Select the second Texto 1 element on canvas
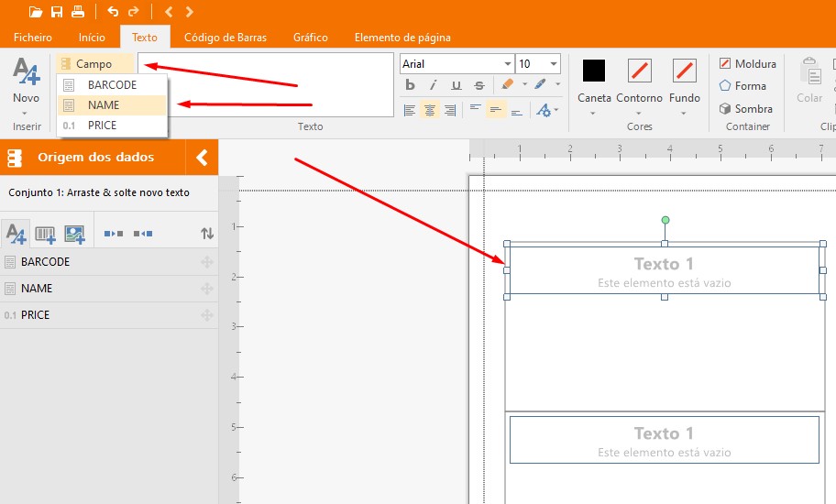This screenshot has width=836, height=504. pyautogui.click(x=664, y=439)
